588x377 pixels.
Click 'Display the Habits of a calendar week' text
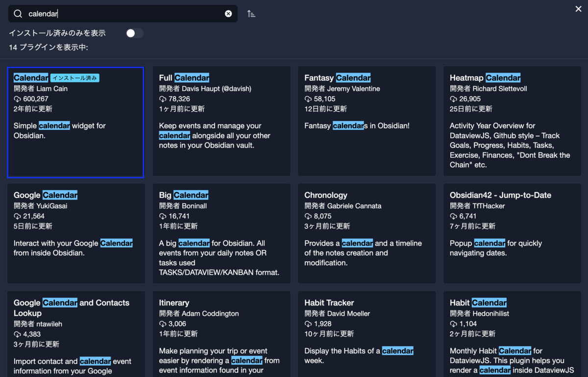click(x=359, y=355)
